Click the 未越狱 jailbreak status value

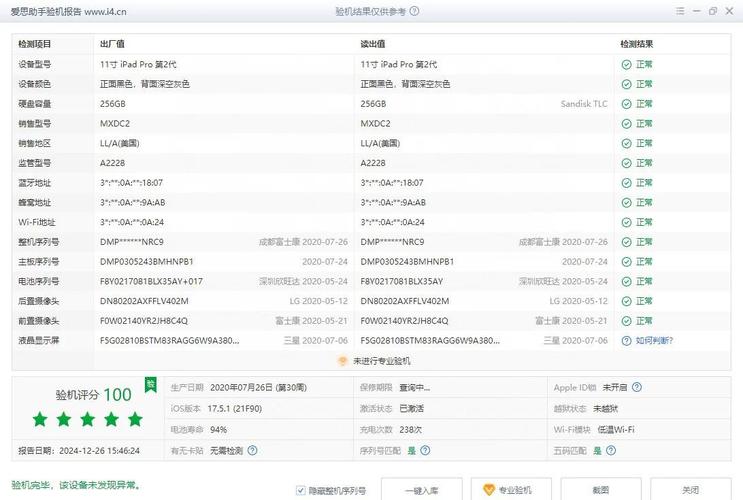click(x=606, y=409)
